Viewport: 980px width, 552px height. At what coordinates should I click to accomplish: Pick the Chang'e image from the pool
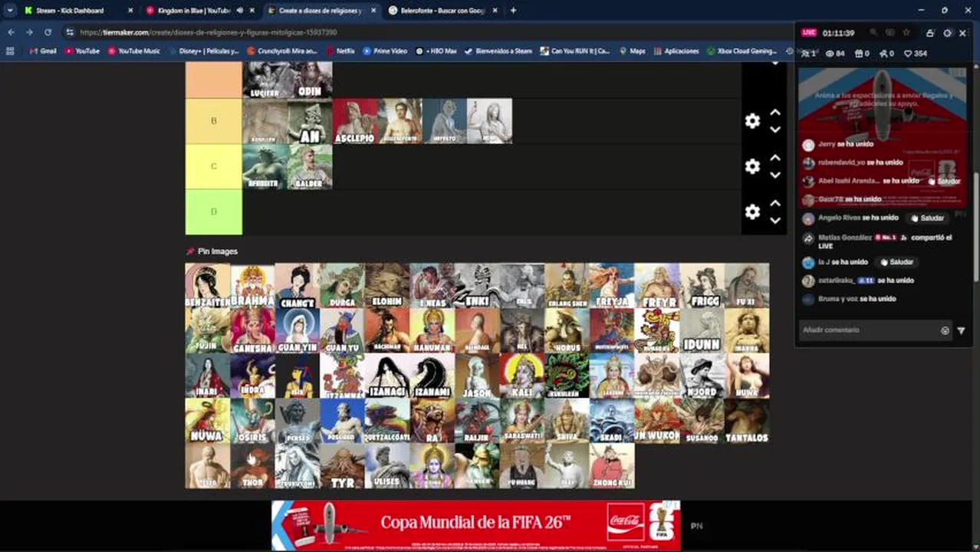click(x=298, y=286)
